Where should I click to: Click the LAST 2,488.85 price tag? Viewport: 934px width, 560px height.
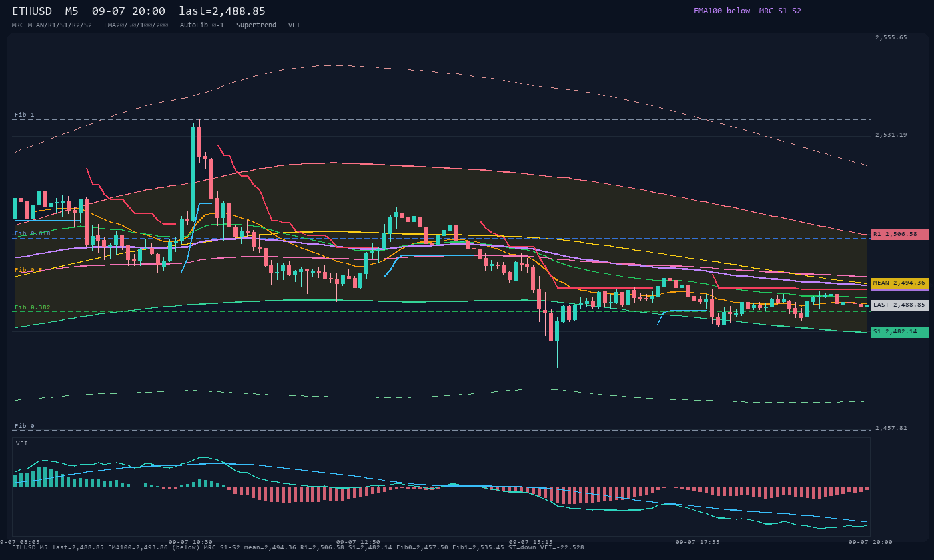coord(900,305)
